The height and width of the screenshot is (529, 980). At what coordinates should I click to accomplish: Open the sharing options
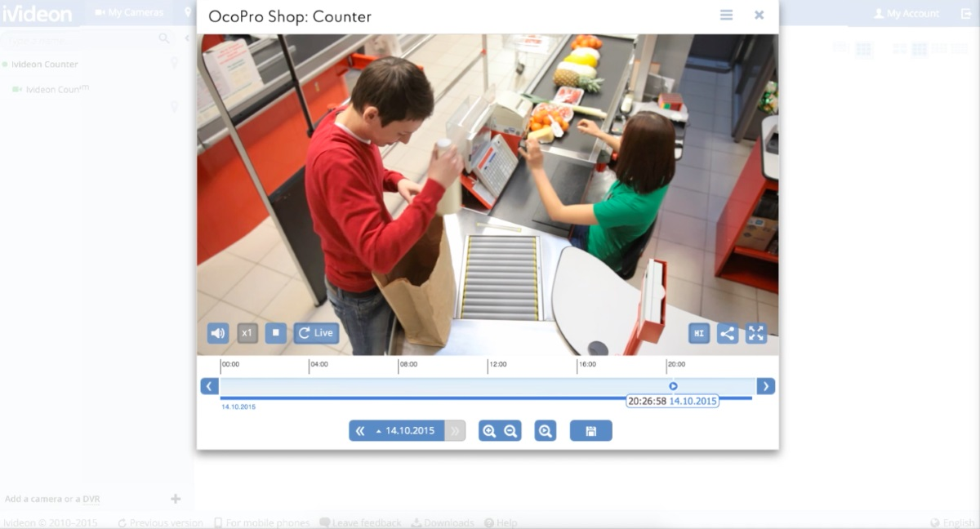[727, 333]
